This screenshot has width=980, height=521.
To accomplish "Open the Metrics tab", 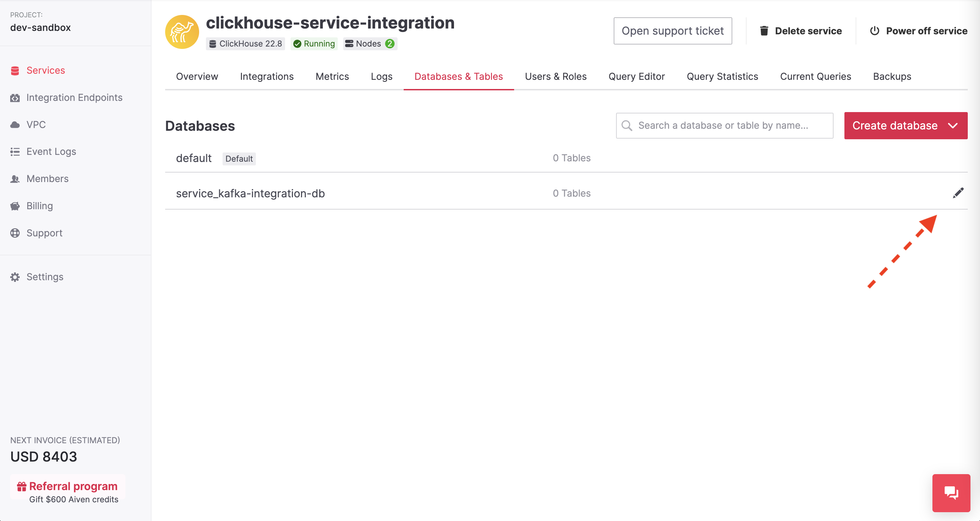I will click(x=332, y=76).
